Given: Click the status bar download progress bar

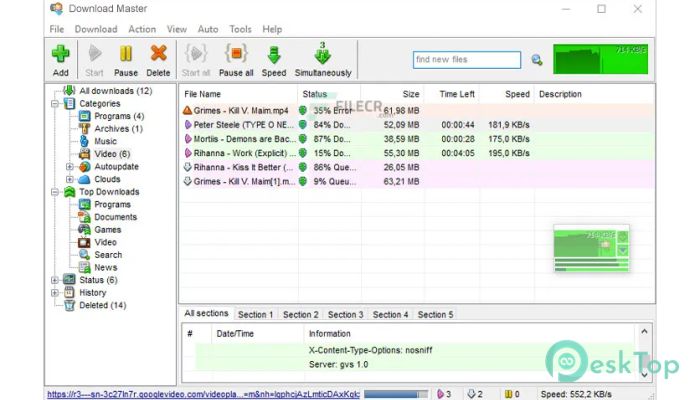Looking at the screenshot, I should click(396, 394).
